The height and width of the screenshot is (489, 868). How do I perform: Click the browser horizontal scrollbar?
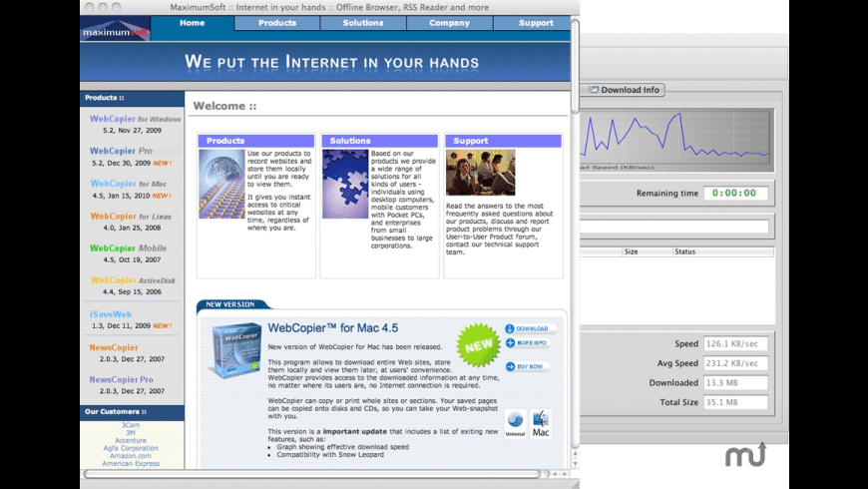pos(311,474)
